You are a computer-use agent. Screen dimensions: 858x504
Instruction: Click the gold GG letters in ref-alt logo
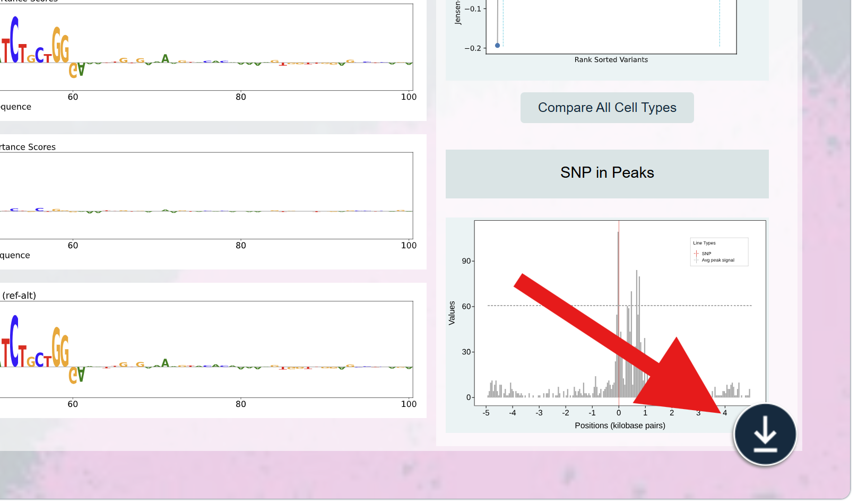click(60, 347)
